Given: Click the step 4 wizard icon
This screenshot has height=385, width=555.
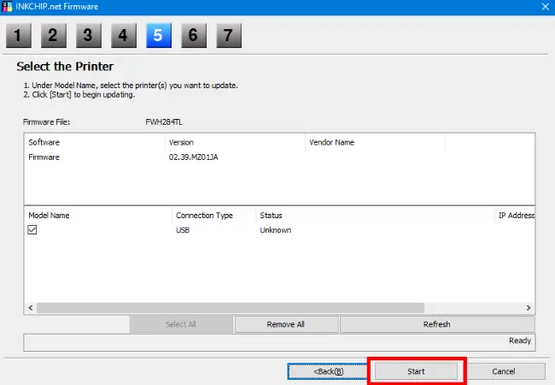Looking at the screenshot, I should (124, 35).
